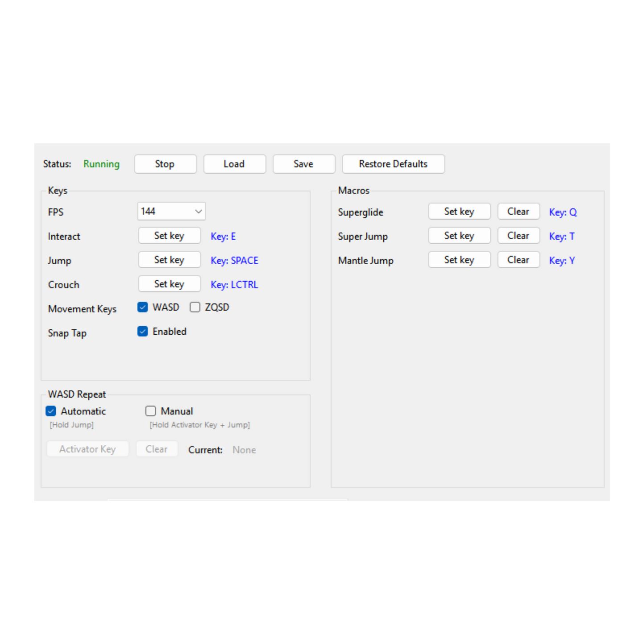Clear the Superglide keybind
Screen dimensions: 644x644
518,211
